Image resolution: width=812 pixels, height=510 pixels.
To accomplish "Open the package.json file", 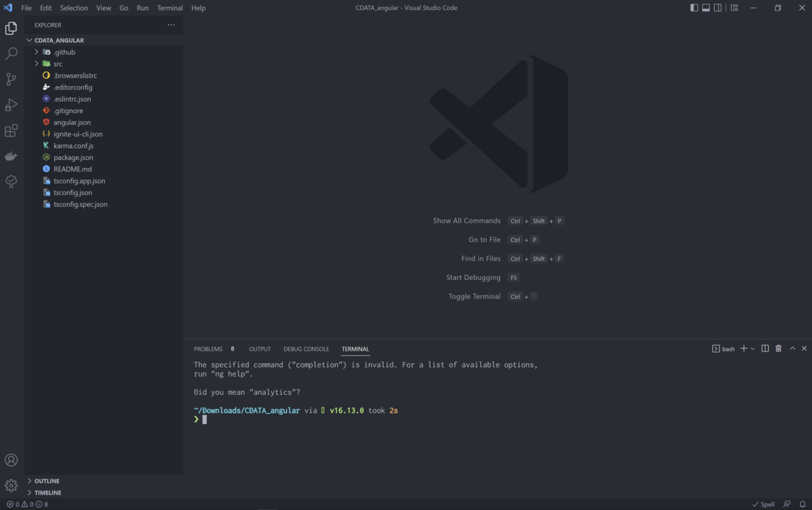I will 73,157.
